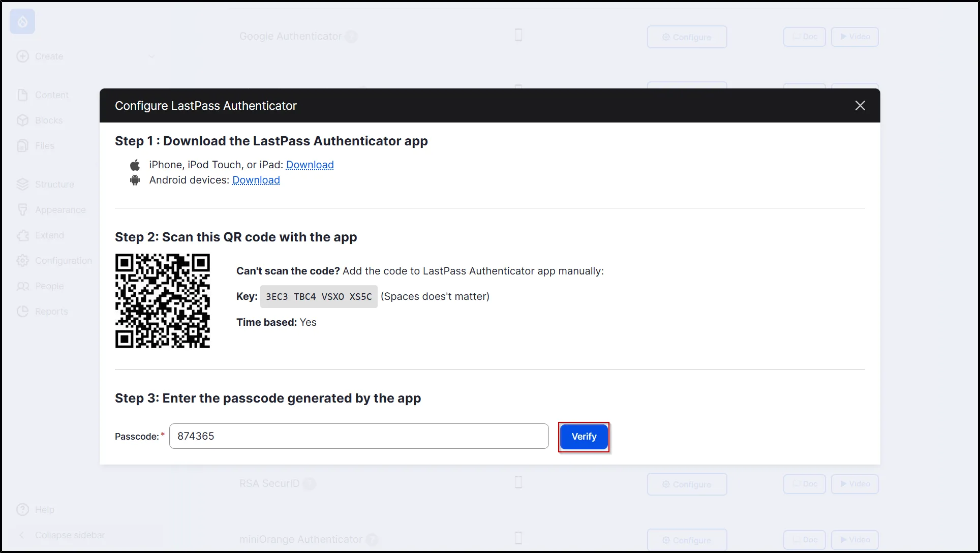Collapse sidebar using the arrow

[x=22, y=535]
